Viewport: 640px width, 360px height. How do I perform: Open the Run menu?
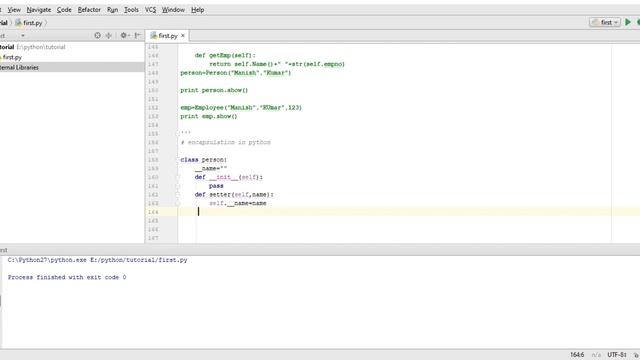[112, 9]
